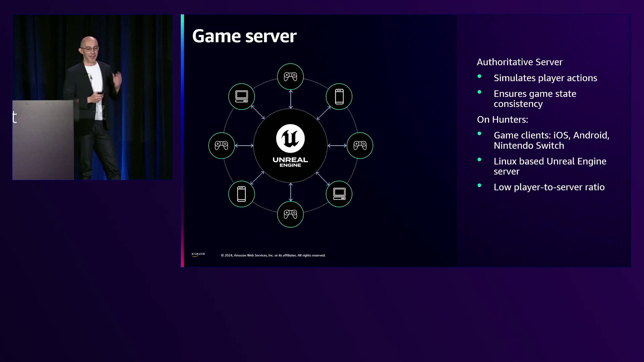Click the lower-right laptop icon
This screenshot has height=362, width=644.
[339, 194]
